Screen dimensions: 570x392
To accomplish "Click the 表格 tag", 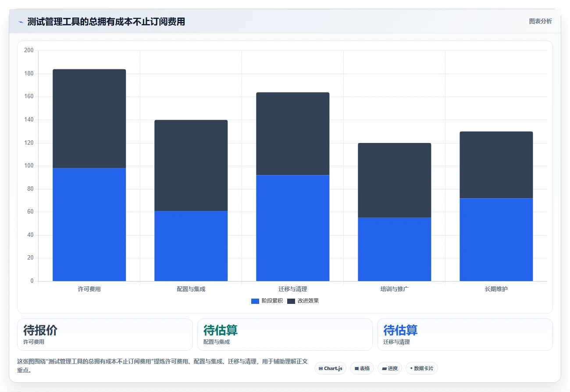I will 362,368.
